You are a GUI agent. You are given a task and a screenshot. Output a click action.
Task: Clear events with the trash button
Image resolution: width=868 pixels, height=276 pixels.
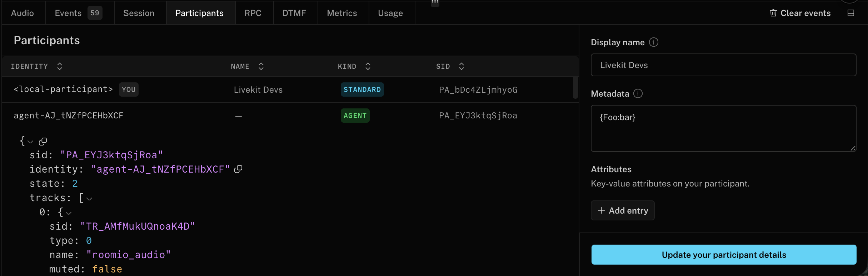coord(800,13)
